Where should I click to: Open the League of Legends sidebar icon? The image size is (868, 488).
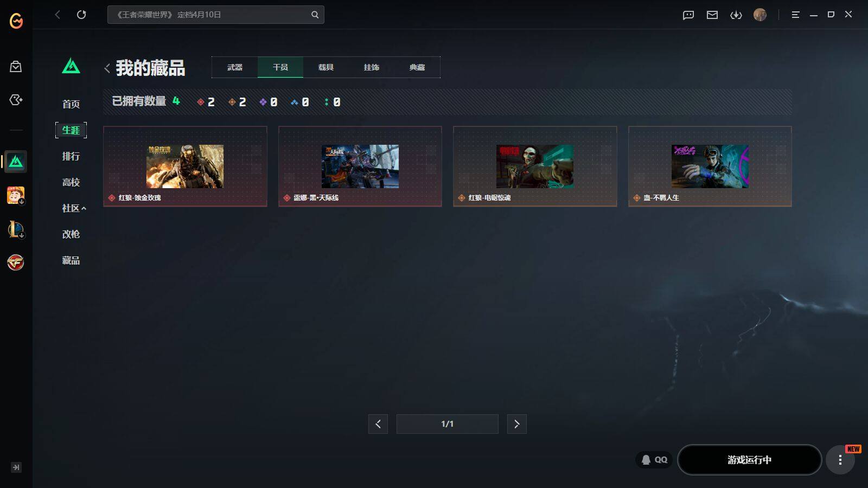pyautogui.click(x=16, y=229)
